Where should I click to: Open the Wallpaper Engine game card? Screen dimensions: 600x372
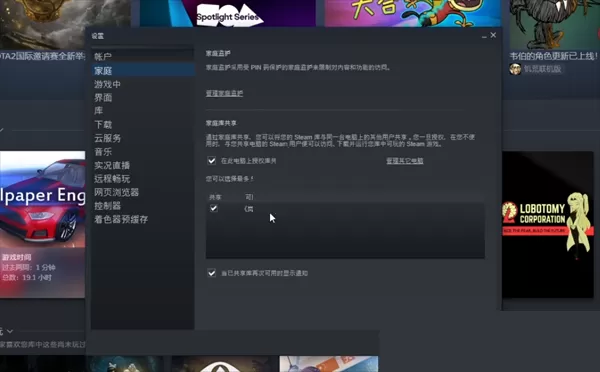(x=42, y=224)
